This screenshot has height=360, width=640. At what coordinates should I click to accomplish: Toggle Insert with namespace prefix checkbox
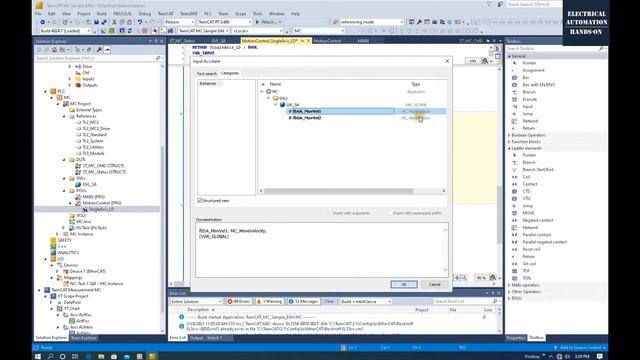pyautogui.click(x=390, y=213)
